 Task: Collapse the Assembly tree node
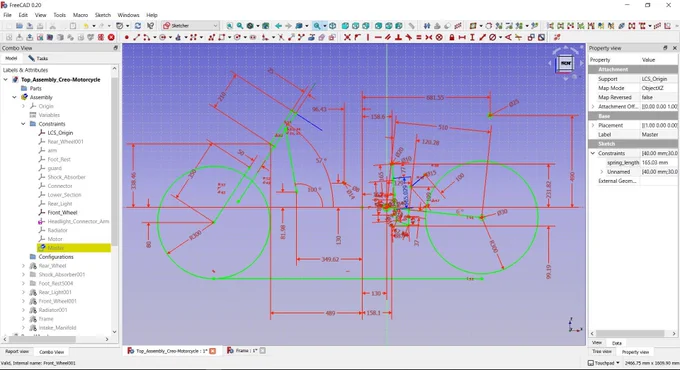[x=14, y=97]
